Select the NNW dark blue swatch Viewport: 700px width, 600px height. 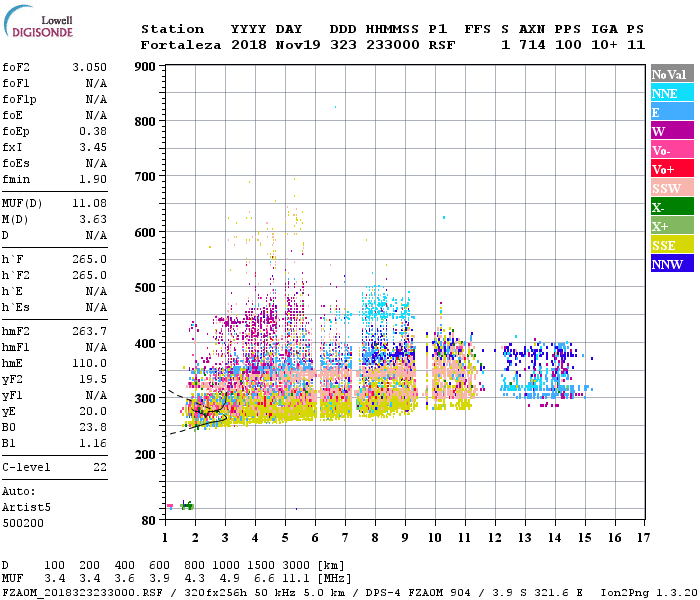[672, 263]
